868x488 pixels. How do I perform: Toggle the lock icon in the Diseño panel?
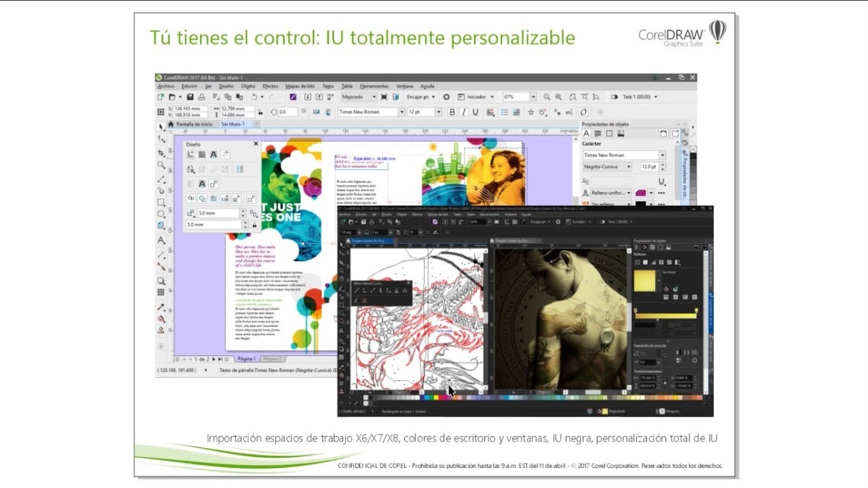tap(254, 225)
